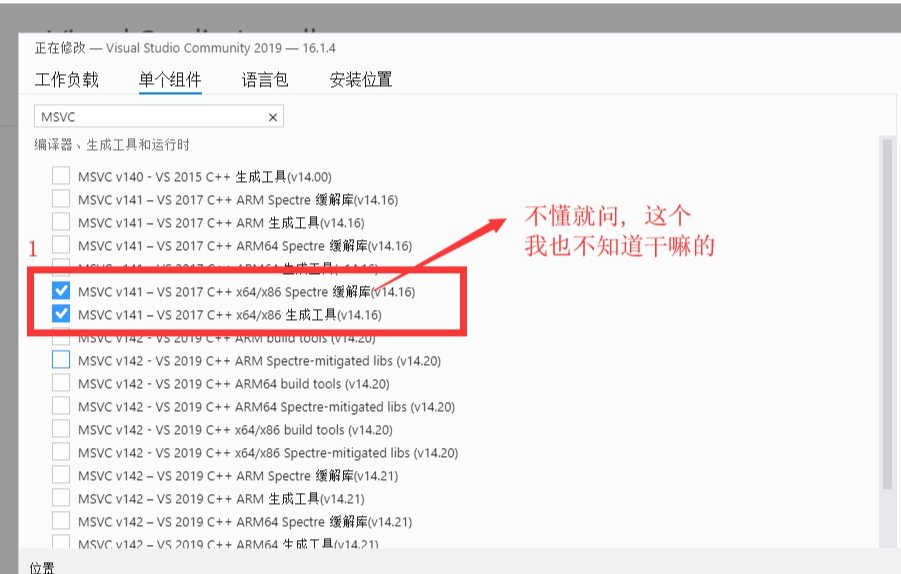Open the 语言包 tab
Viewport: 901px width, 574px height.
click(265, 79)
